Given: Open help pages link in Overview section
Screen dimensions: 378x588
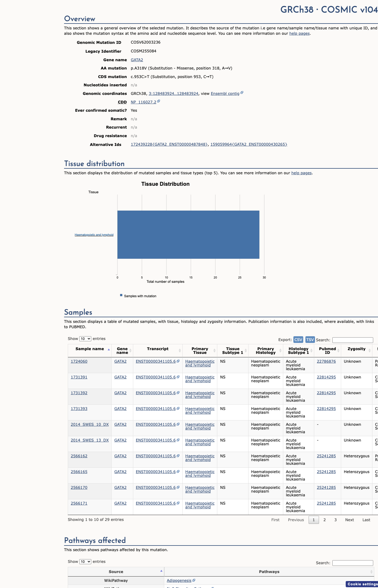Looking at the screenshot, I should pyautogui.click(x=300, y=33).
